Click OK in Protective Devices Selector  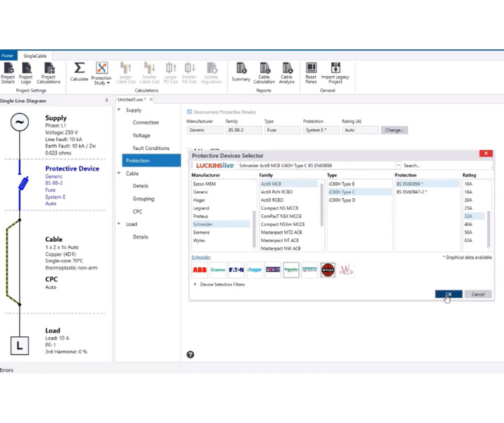[448, 294]
